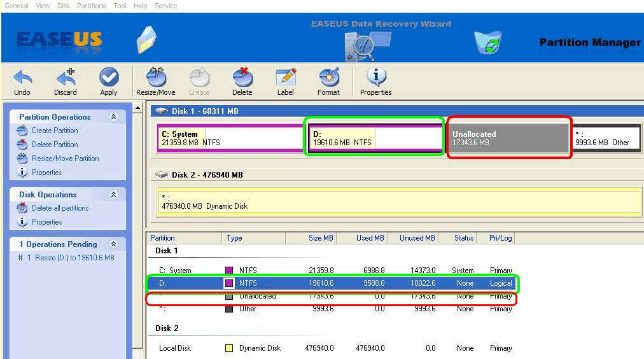Click the Undo toolbar icon
The width and height of the screenshot is (644, 359).
(x=22, y=77)
